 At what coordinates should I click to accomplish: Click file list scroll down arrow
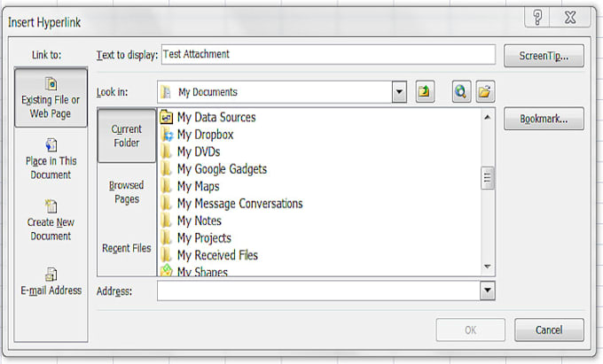tap(487, 267)
